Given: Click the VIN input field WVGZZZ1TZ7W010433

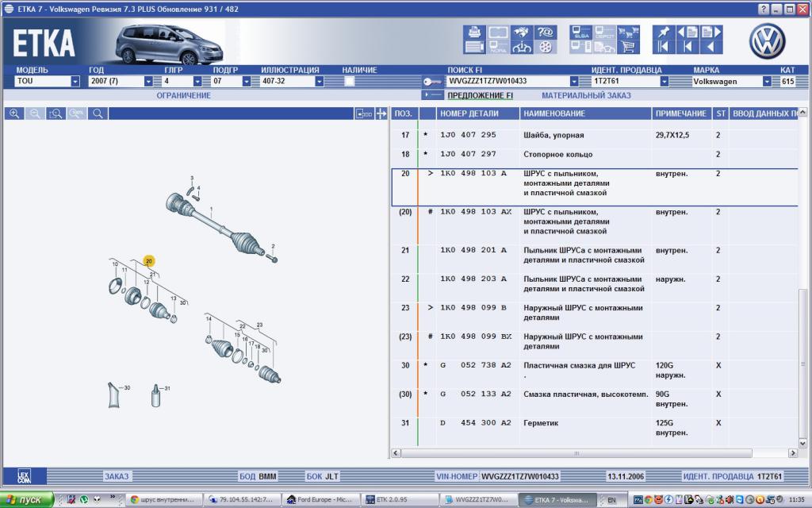Looking at the screenshot, I should 507,82.
